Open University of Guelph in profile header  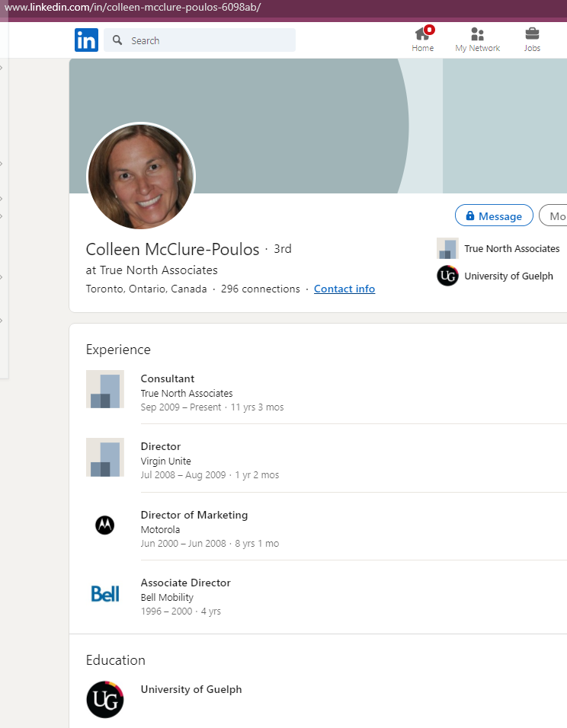click(508, 276)
